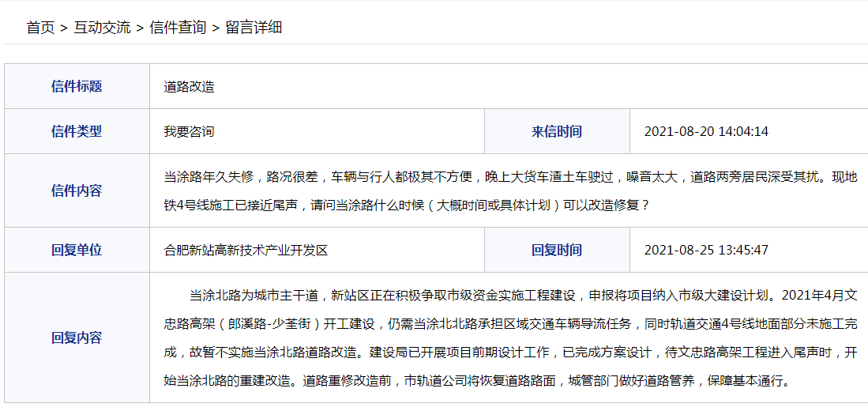868x411 pixels.
Task: Click the title value 道路改造
Action: tap(189, 87)
